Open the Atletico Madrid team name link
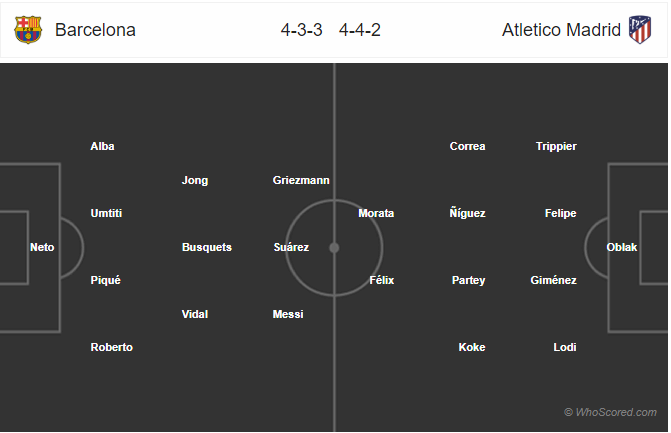Viewport: 671px width, 433px height. tap(561, 30)
